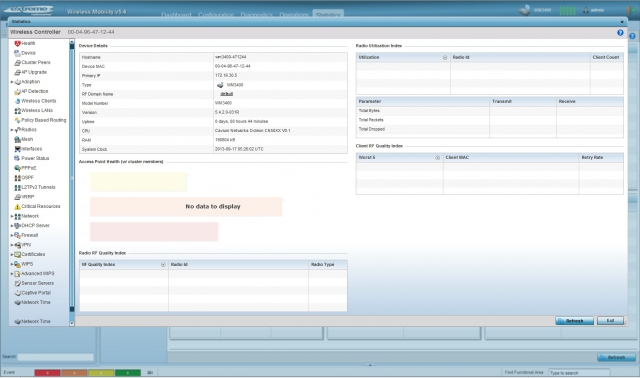640x378 pixels.
Task: Click the admin user icon
Action: (586, 10)
